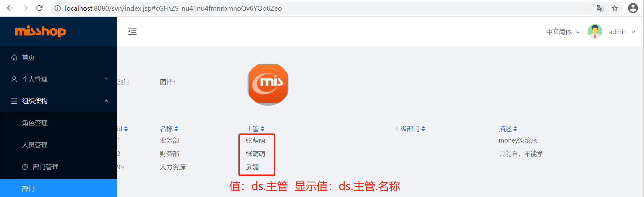Click the admin avatar picture

(595, 32)
